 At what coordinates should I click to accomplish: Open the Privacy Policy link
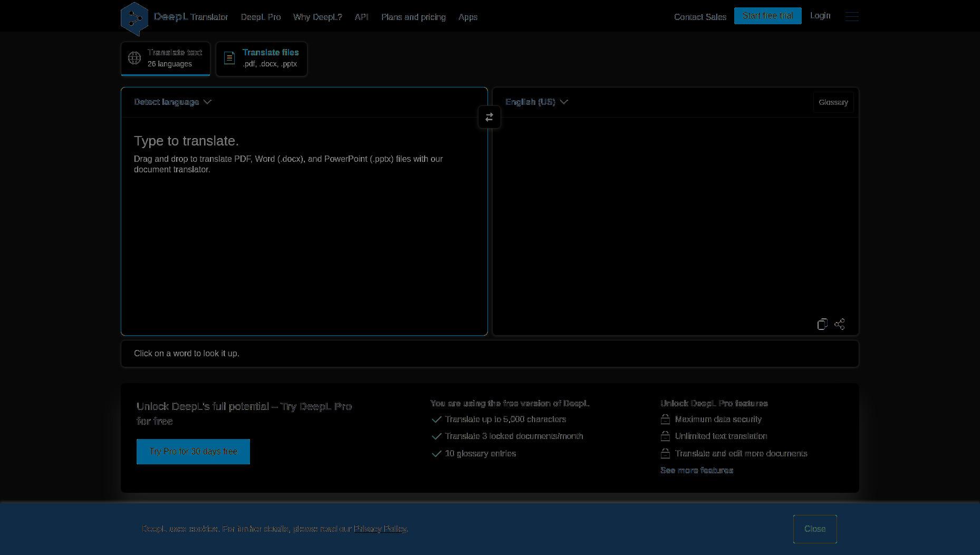coord(380,529)
